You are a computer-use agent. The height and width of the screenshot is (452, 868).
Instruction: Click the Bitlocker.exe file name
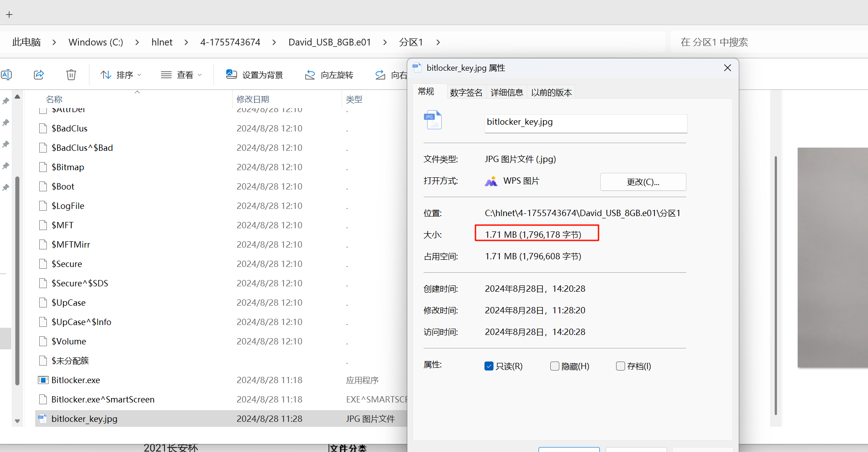tap(76, 380)
